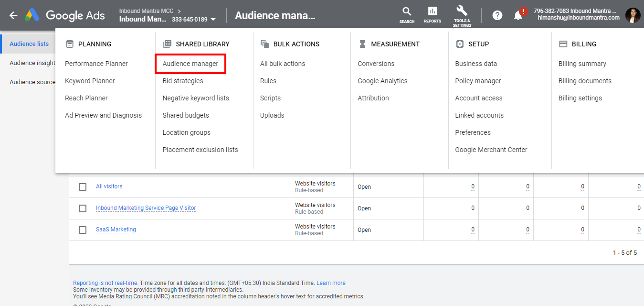Screen dimensions: 644x306
Task: Open Uploads under Bulk Actions
Action: (272, 115)
